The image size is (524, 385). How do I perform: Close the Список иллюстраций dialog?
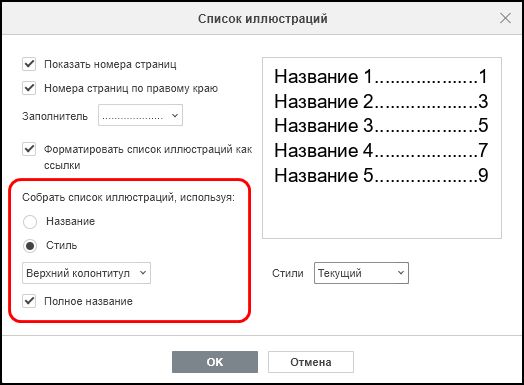(505, 18)
